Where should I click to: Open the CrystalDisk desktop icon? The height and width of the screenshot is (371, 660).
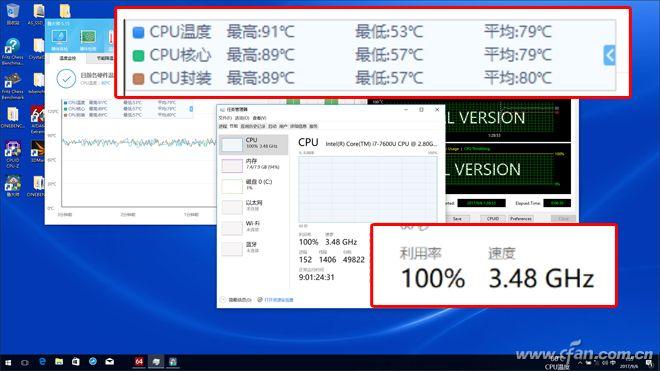[37, 48]
